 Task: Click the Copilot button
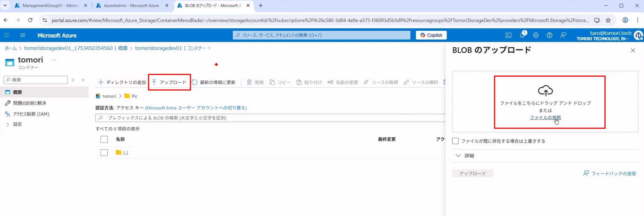tap(431, 35)
